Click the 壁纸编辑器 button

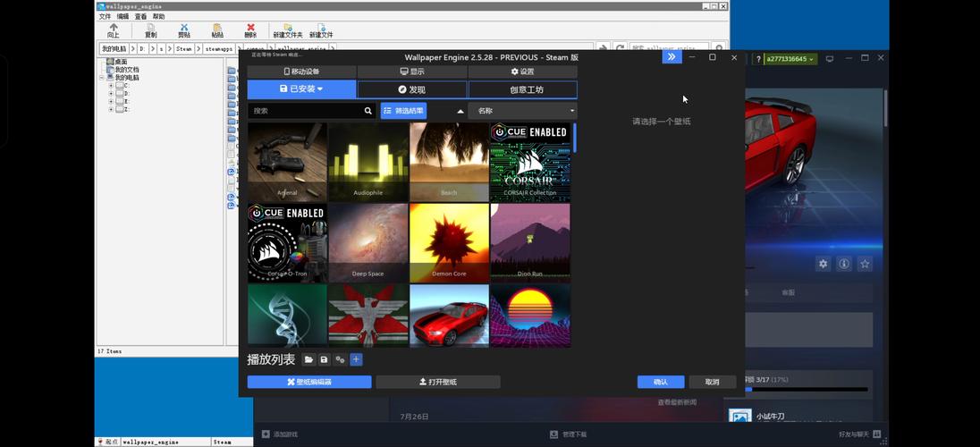309,382
